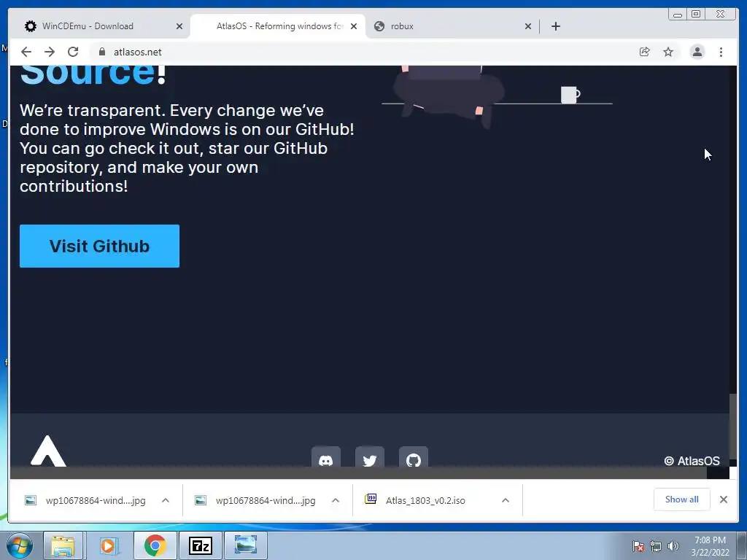Open the clock showing 7:08 PM
The image size is (747, 560).
pyautogui.click(x=710, y=546)
